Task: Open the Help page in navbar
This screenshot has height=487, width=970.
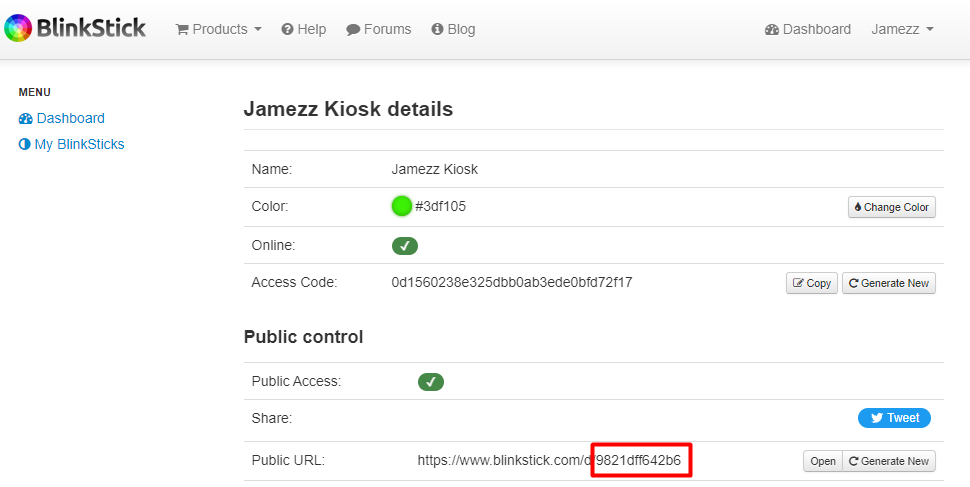Action: [303, 29]
